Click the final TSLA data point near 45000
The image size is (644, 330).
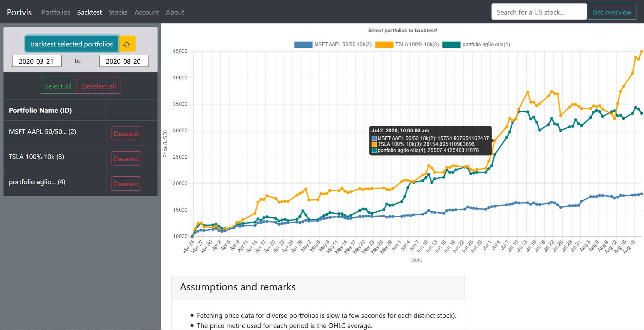click(641, 52)
